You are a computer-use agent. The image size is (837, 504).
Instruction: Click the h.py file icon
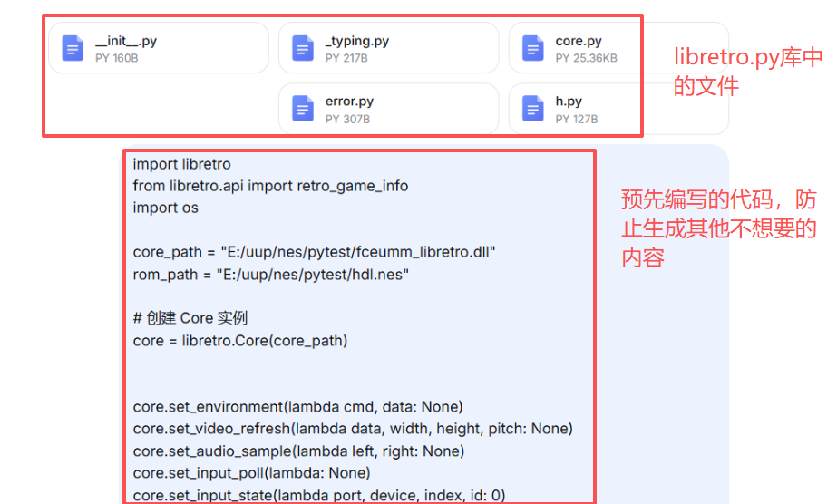[x=533, y=109]
